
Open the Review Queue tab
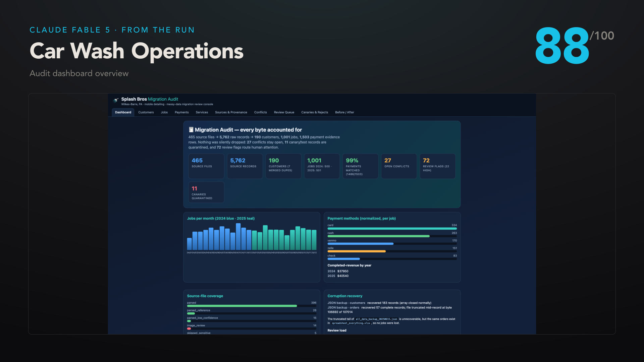(x=284, y=112)
